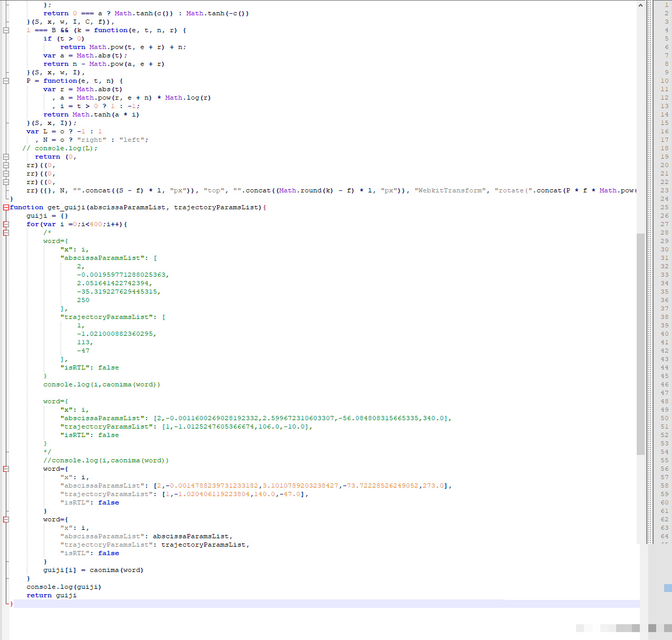The width and height of the screenshot is (672, 640).
Task: Click the 'guiji[i] = caonima(word)' line
Action: click(93, 570)
